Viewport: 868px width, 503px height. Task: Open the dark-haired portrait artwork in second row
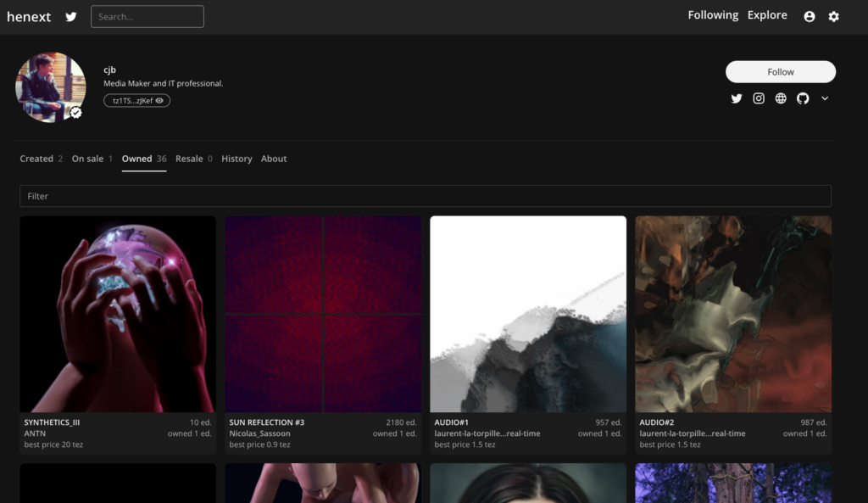click(x=528, y=483)
